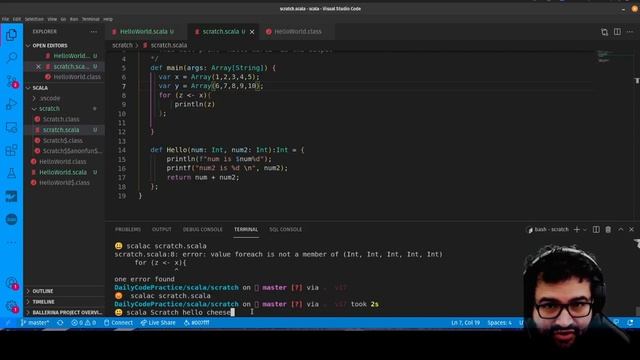This screenshot has width=640, height=360.
Task: Open the SQL Console tab
Action: click(285, 229)
